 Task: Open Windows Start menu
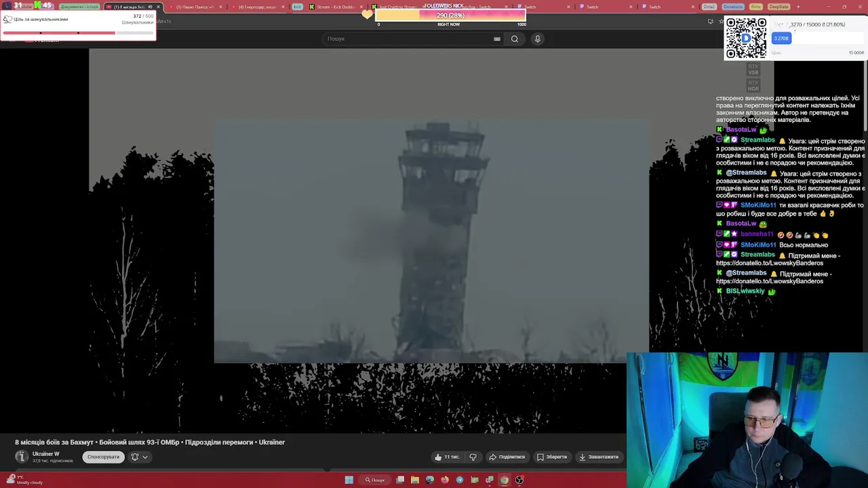pos(349,480)
